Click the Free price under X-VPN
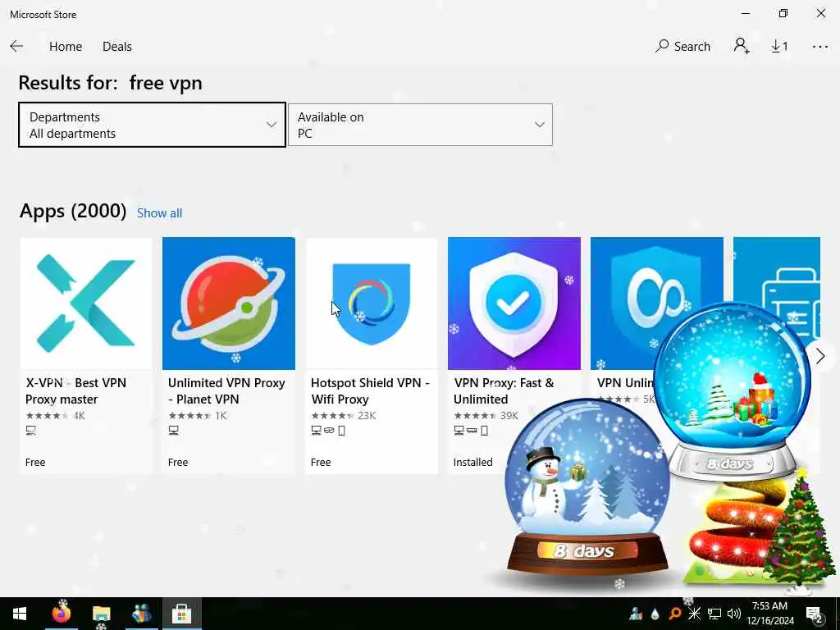The image size is (840, 630). click(x=35, y=463)
